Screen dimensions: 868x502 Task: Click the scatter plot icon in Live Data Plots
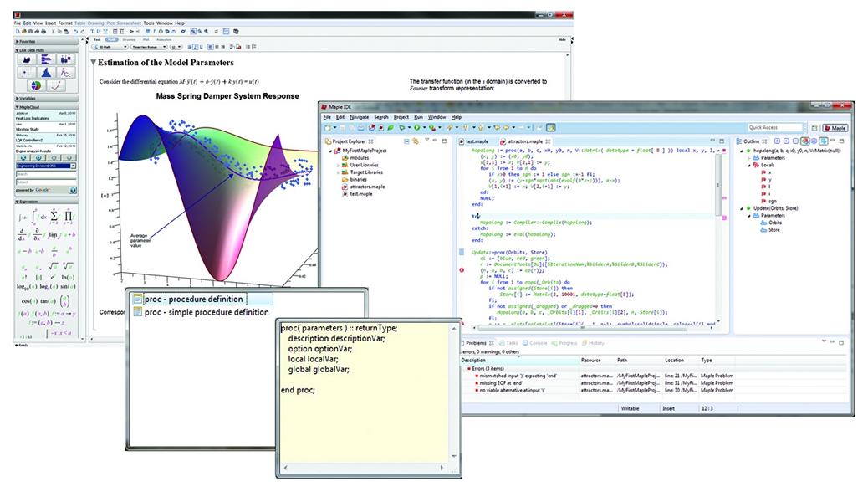click(x=26, y=73)
